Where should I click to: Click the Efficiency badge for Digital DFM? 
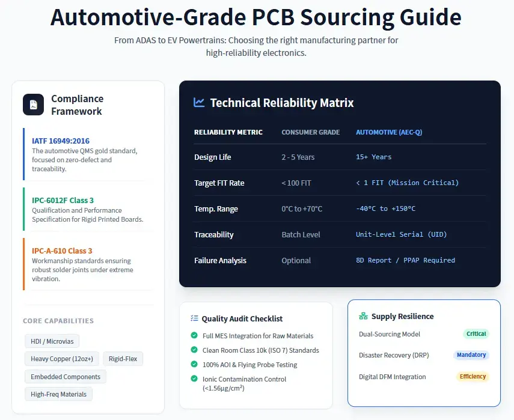[473, 377]
